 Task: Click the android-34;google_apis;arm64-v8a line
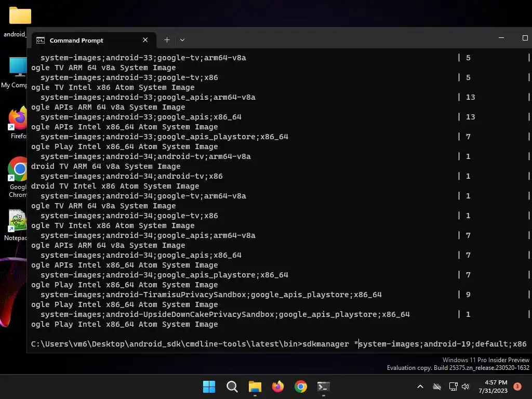coord(148,235)
